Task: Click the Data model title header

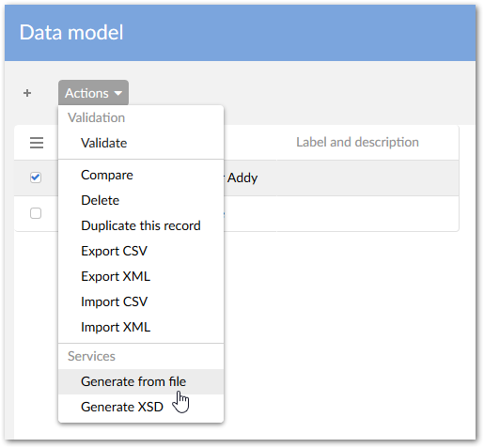Action: tap(71, 32)
